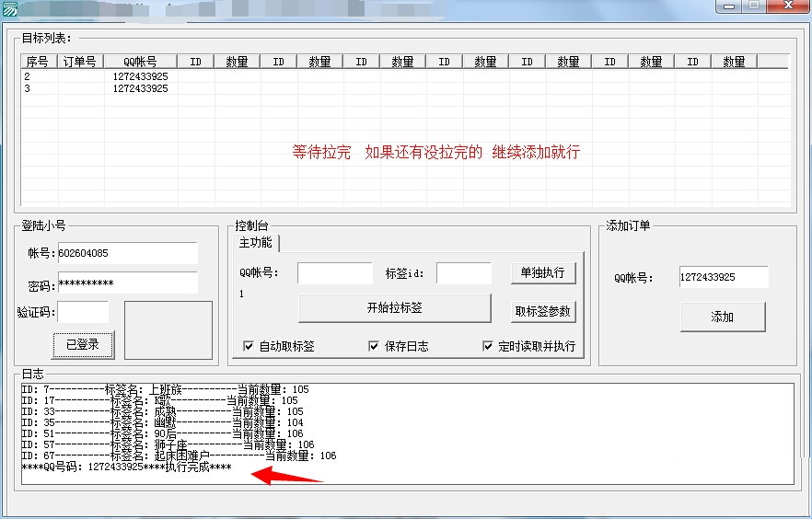Click log line ID: 67 起床困难户
This screenshot has height=519, width=812.
point(180,456)
